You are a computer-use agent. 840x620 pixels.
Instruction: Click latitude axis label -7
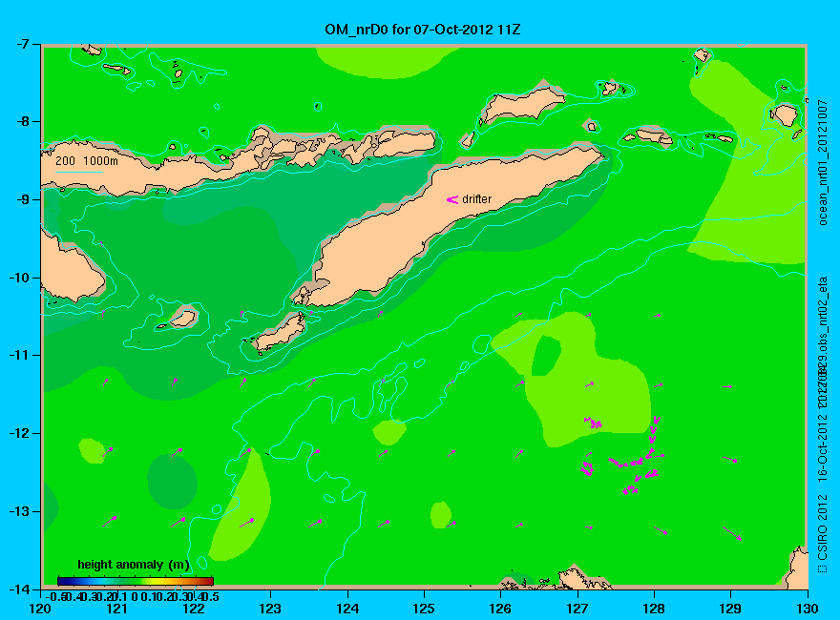(22, 45)
